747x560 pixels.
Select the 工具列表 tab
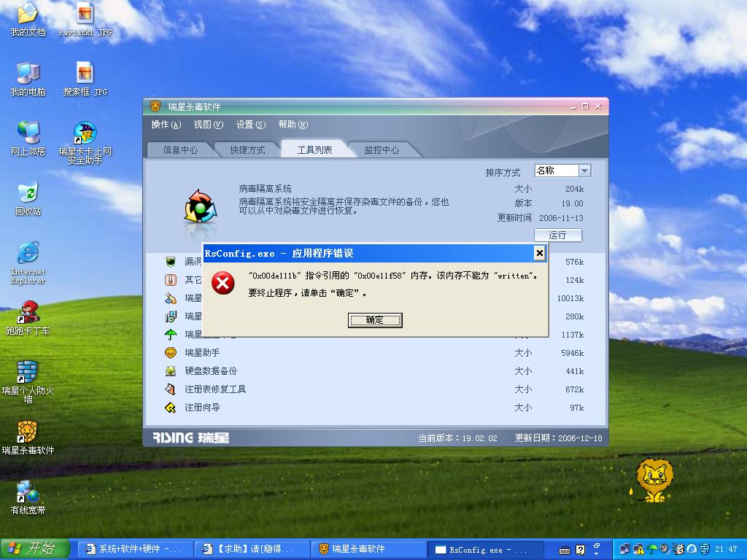314,150
